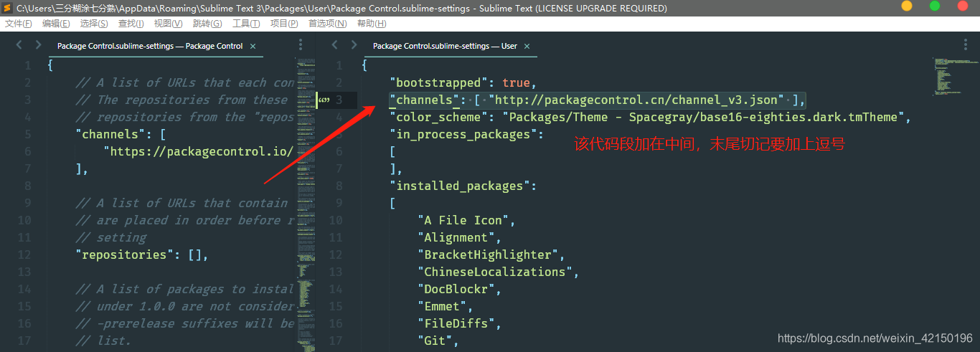Go back using left pane's back arrow
980x352 pixels.
point(19,45)
